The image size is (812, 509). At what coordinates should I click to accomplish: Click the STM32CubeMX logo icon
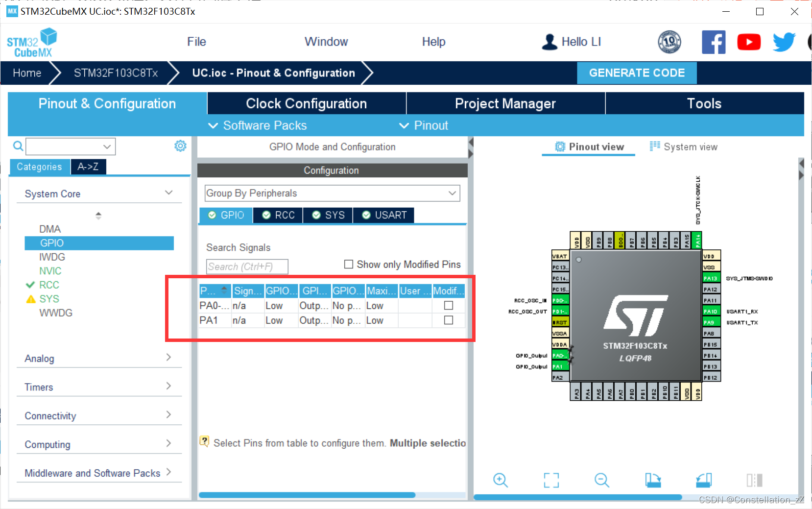pos(32,43)
